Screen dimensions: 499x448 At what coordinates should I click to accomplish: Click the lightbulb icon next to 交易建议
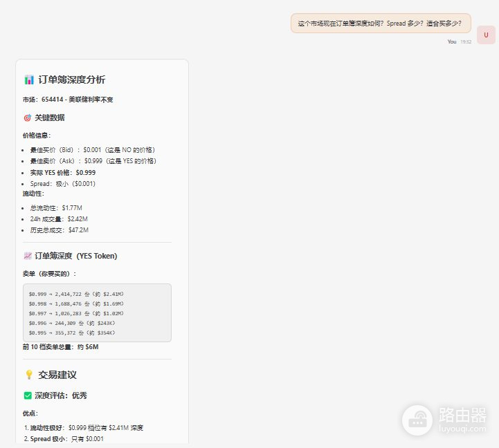tap(29, 375)
